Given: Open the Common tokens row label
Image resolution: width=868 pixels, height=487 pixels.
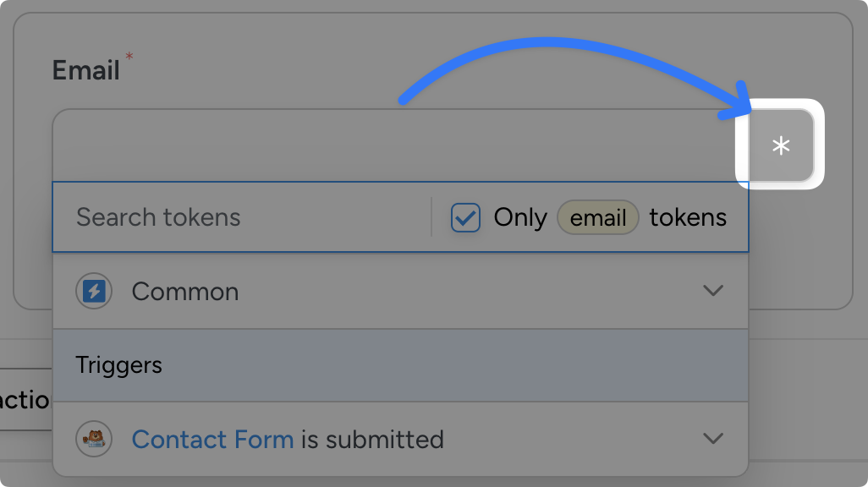Looking at the screenshot, I should [185, 292].
